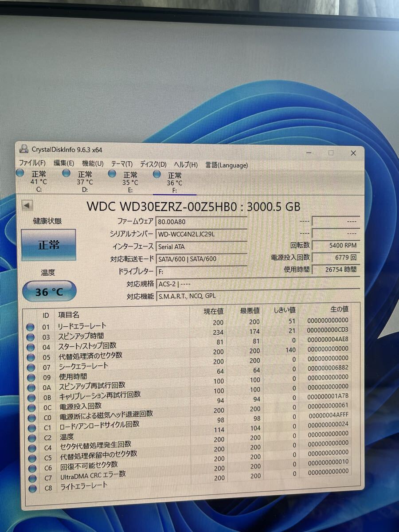Click the status orb for UltraDMA CRC エラー数
399x532 pixels.
[32, 479]
